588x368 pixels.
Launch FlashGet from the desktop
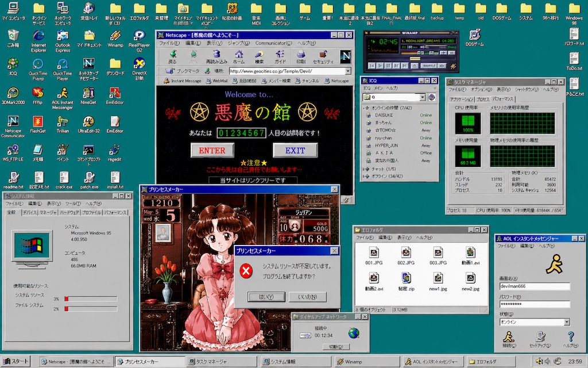pos(37,124)
